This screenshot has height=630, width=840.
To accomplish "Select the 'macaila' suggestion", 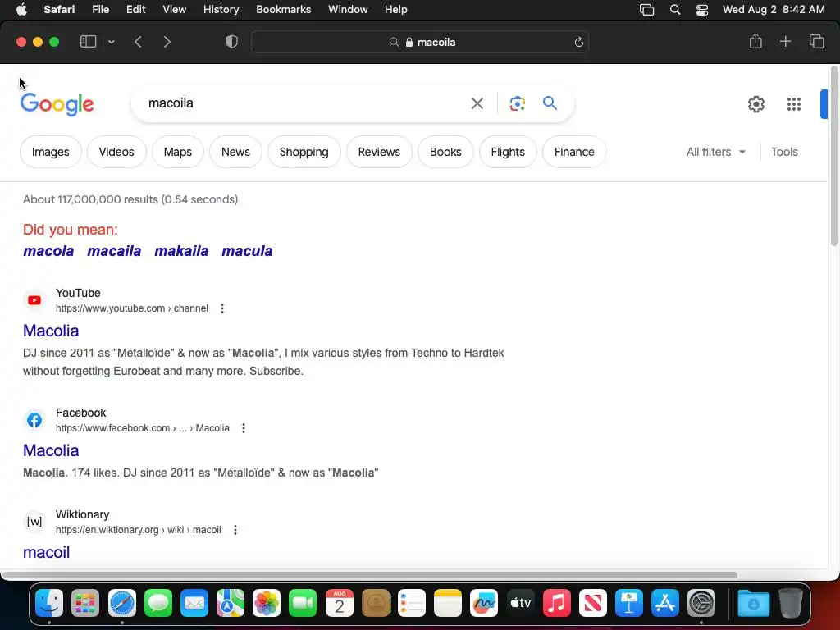I will point(114,251).
